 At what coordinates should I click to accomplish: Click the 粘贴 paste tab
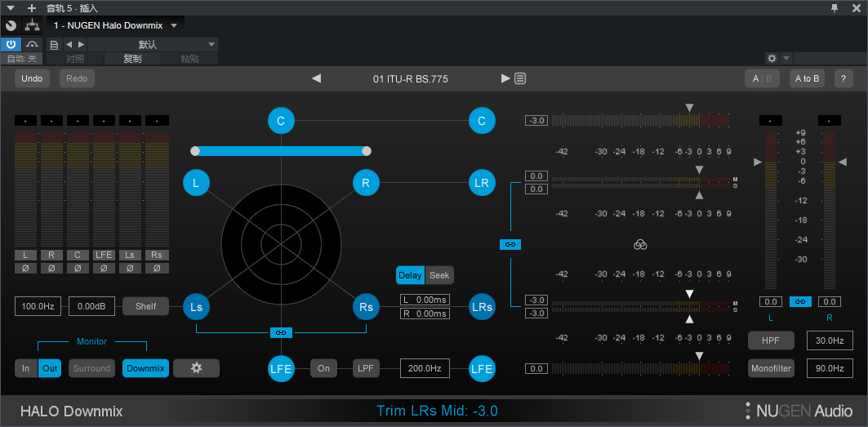(x=189, y=59)
